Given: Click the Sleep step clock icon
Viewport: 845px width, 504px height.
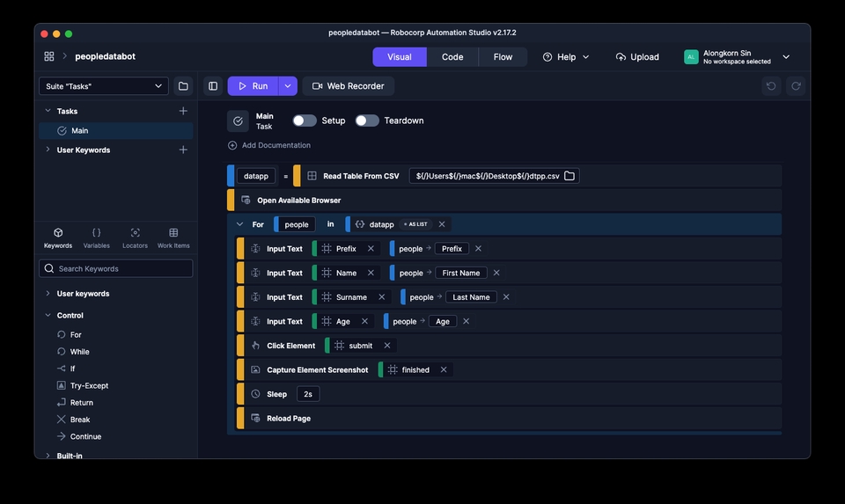Looking at the screenshot, I should tap(255, 394).
